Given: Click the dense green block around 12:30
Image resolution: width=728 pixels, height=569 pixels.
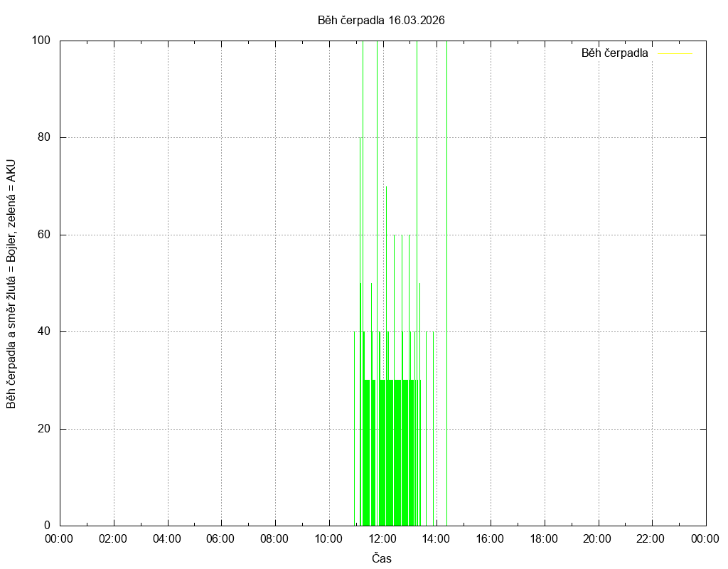Looking at the screenshot, I should click(x=398, y=455).
